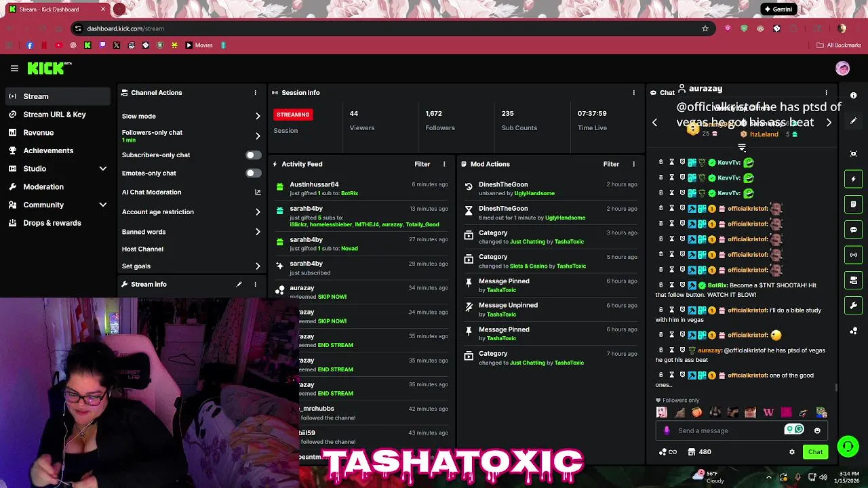Go to previous chat leaderboard slide
The width and height of the screenshot is (868, 488).
654,123
